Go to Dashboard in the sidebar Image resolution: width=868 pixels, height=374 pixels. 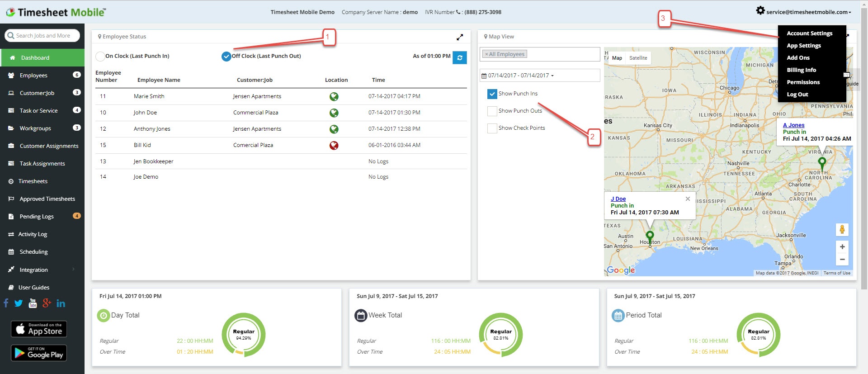pos(42,58)
